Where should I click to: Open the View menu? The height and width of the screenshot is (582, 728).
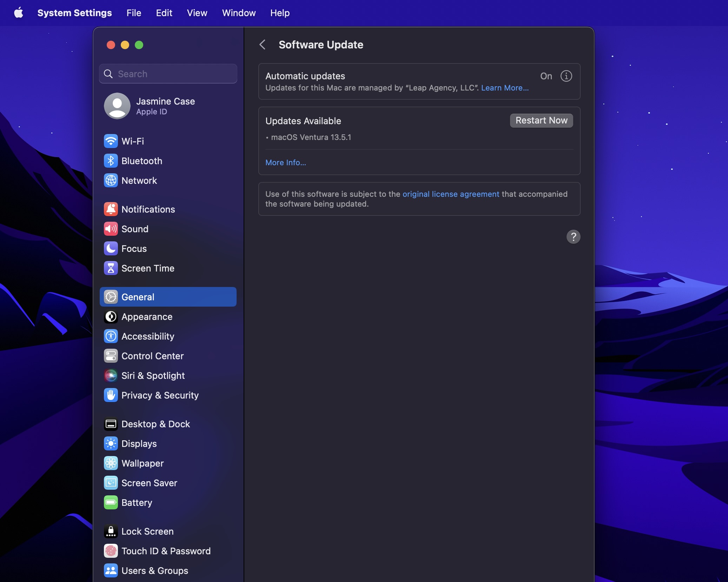197,13
